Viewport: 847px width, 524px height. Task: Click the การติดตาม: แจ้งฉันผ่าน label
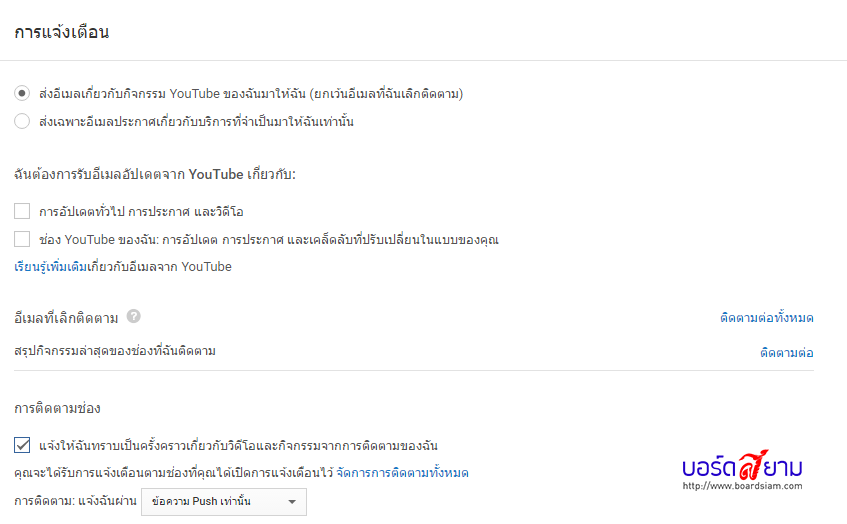(74, 501)
